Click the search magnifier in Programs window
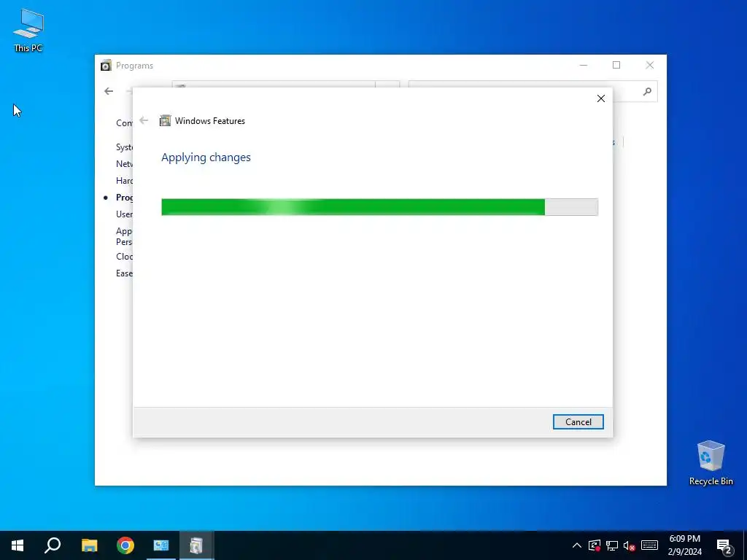The height and width of the screenshot is (560, 747). 647,91
